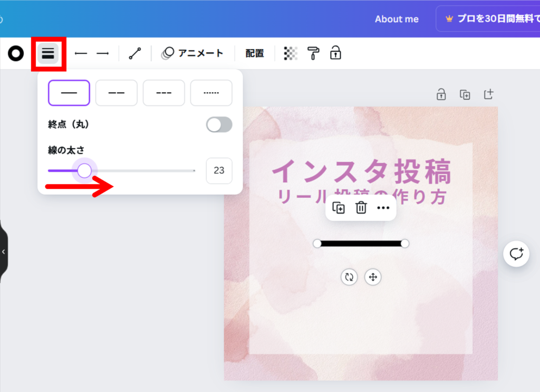The width and height of the screenshot is (540, 392).
Task: Select the short dashed line style
Action: [164, 93]
